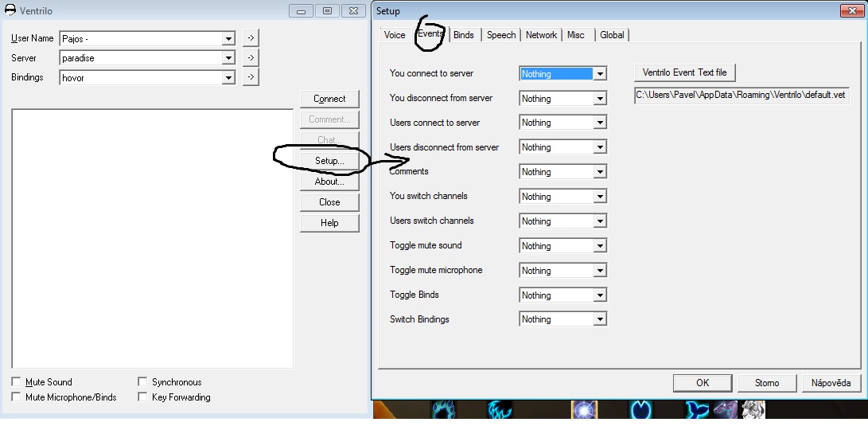Switch to the Global tab
Screen dimensions: 868x426
click(612, 35)
